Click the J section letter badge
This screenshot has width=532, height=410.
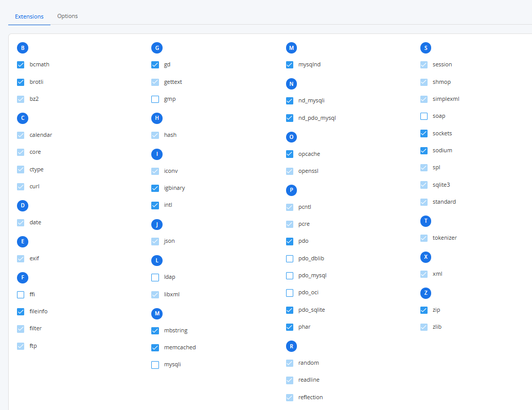pos(157,224)
